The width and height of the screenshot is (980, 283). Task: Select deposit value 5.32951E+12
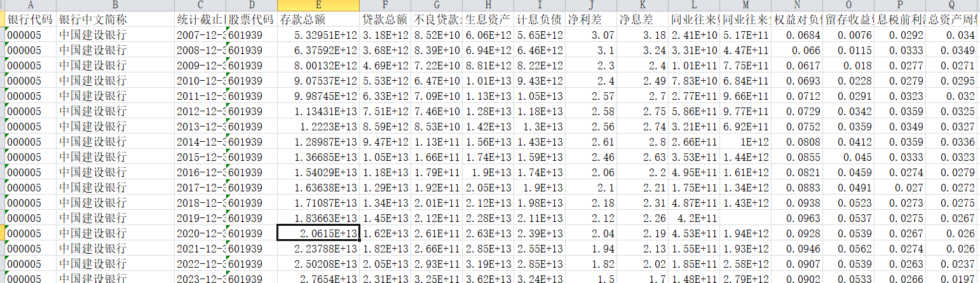click(x=318, y=34)
